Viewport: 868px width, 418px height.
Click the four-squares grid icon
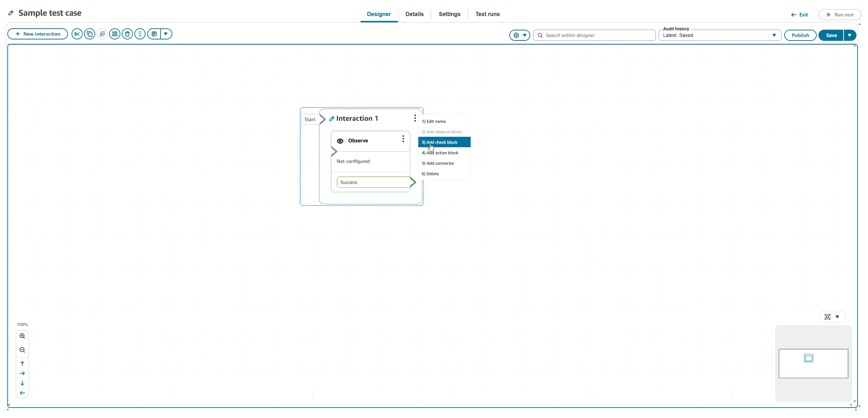pos(115,34)
